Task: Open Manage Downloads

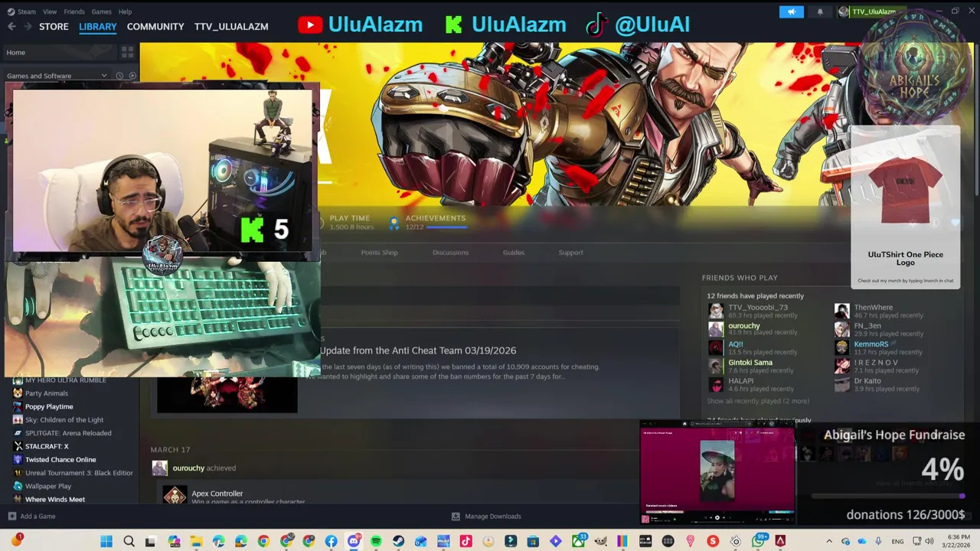Action: point(486,516)
